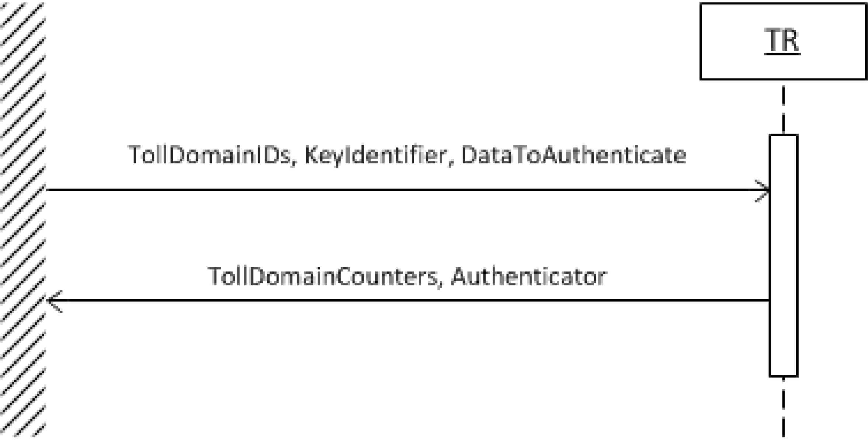Screen dimensions: 868x440
Task: Click the TR object box
Action: point(783,41)
